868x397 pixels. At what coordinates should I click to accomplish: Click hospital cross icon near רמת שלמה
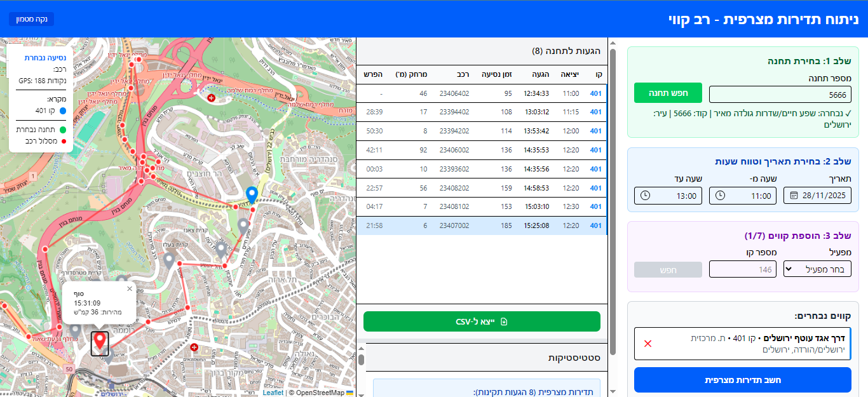[x=212, y=97]
